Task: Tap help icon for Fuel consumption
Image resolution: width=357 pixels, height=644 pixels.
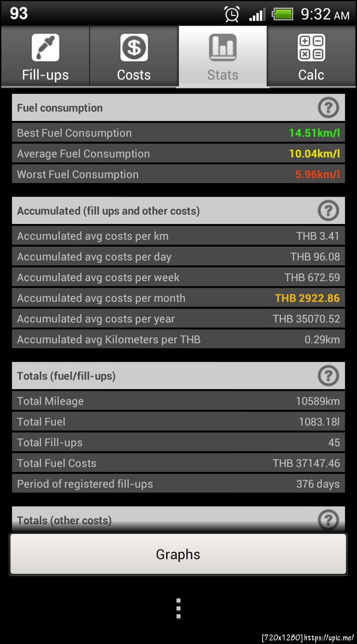Action: point(328,108)
